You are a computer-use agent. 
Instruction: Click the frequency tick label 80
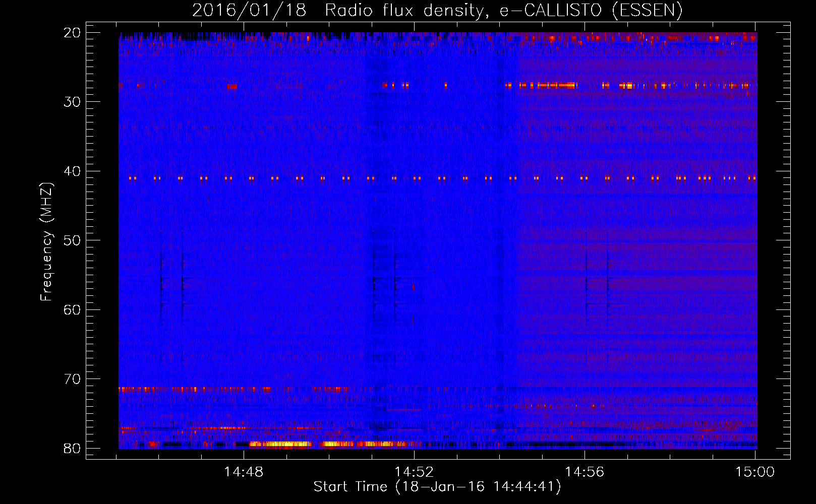[x=73, y=448]
